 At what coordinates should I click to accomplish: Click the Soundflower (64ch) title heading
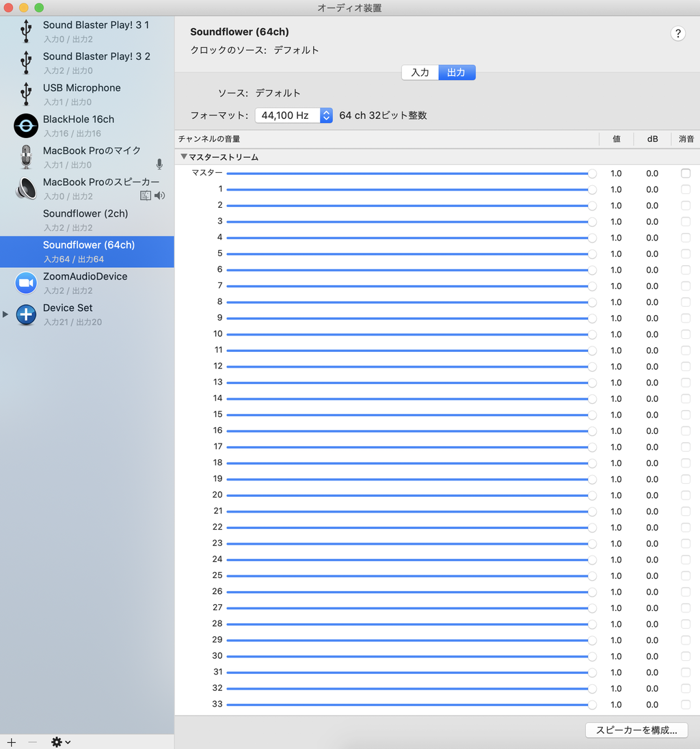click(x=239, y=32)
